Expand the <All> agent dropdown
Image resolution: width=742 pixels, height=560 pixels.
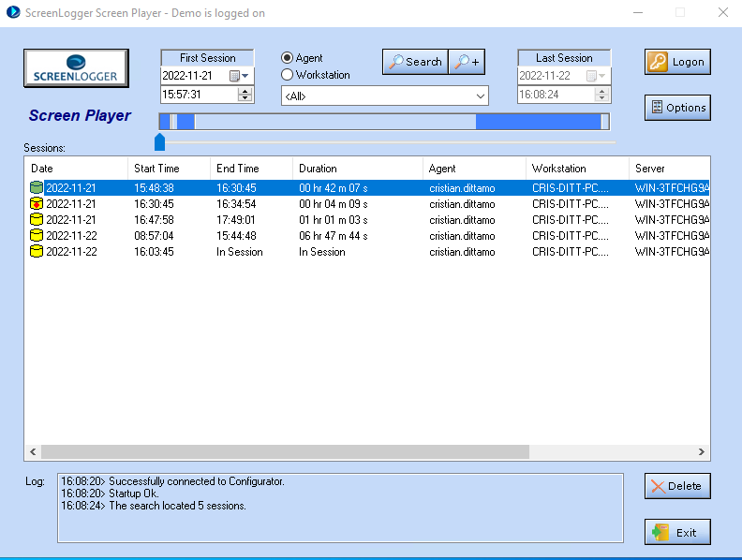click(481, 96)
